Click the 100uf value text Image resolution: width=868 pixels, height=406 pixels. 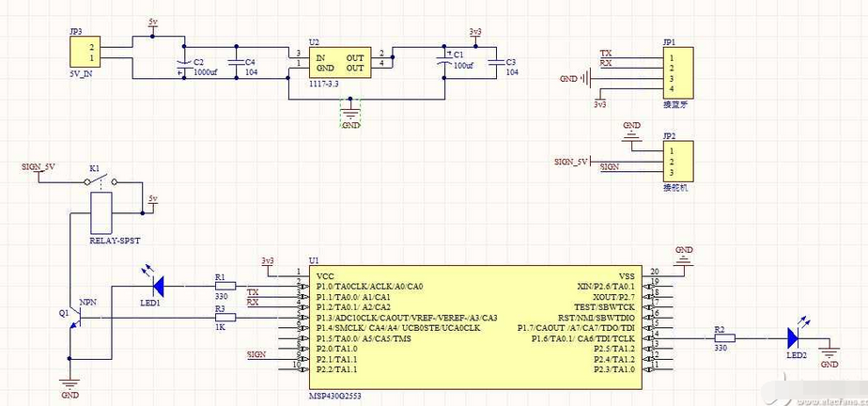click(x=466, y=66)
